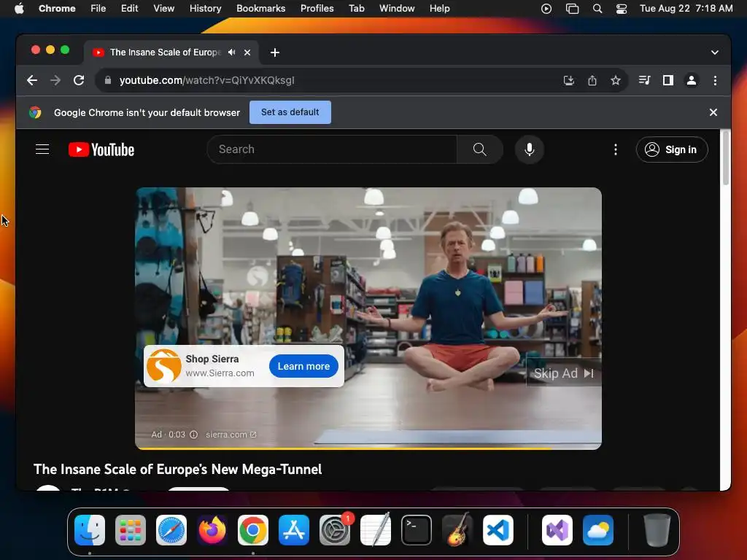This screenshot has height=560, width=747.
Task: Launch GarageBand from the Dock
Action: (x=457, y=530)
